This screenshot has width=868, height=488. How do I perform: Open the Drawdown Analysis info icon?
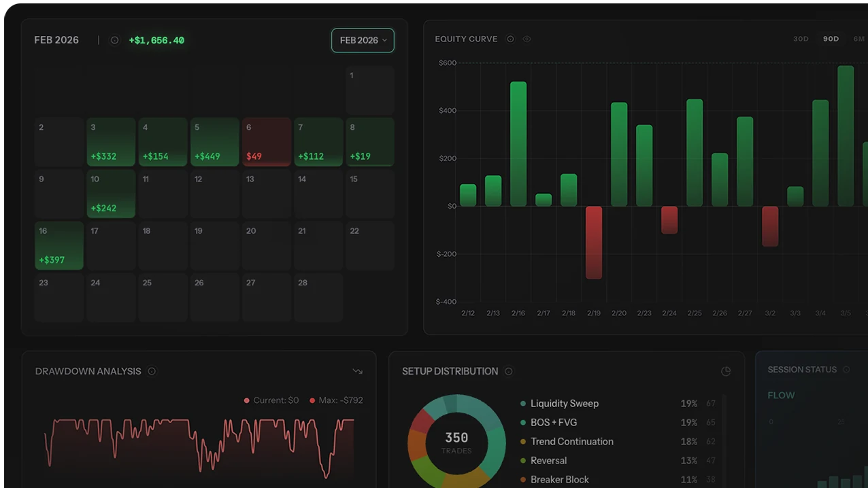[x=152, y=371]
